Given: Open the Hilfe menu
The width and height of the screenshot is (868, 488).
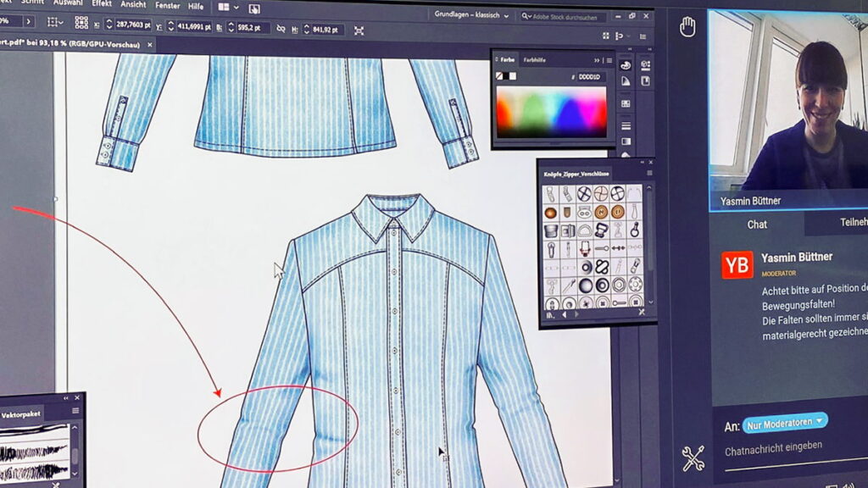Looking at the screenshot, I should click(x=196, y=7).
